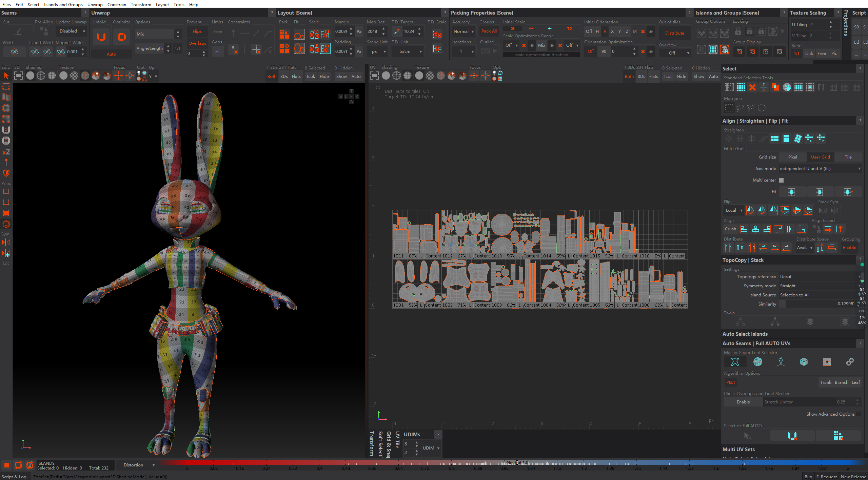Toggle the Multi center checkbox
This screenshot has height=480, width=868.
point(781,180)
